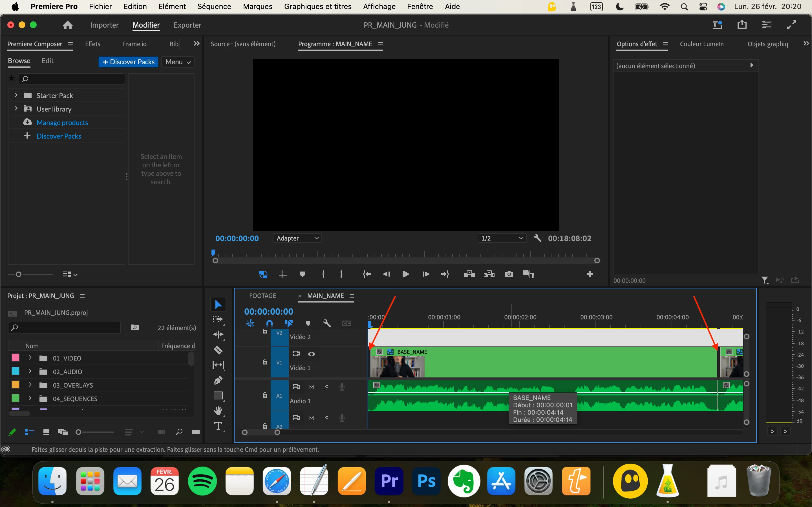812x507 pixels.
Task: Click the Export Frame camera icon
Action: pos(509,274)
